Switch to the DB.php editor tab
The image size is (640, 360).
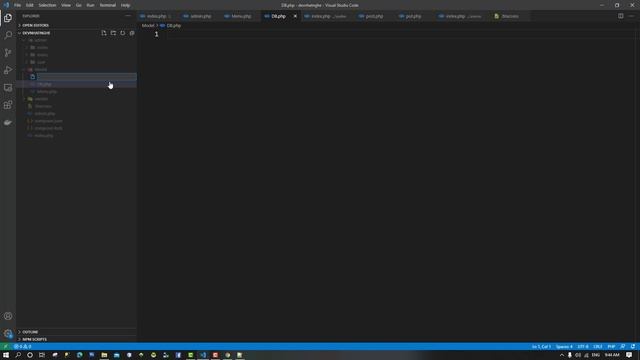278,16
